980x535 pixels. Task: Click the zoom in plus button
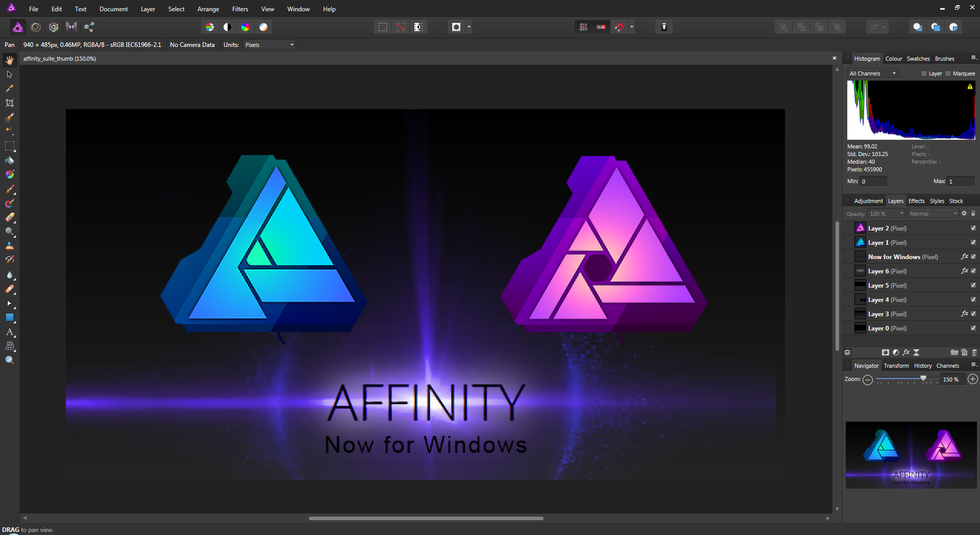pos(973,379)
